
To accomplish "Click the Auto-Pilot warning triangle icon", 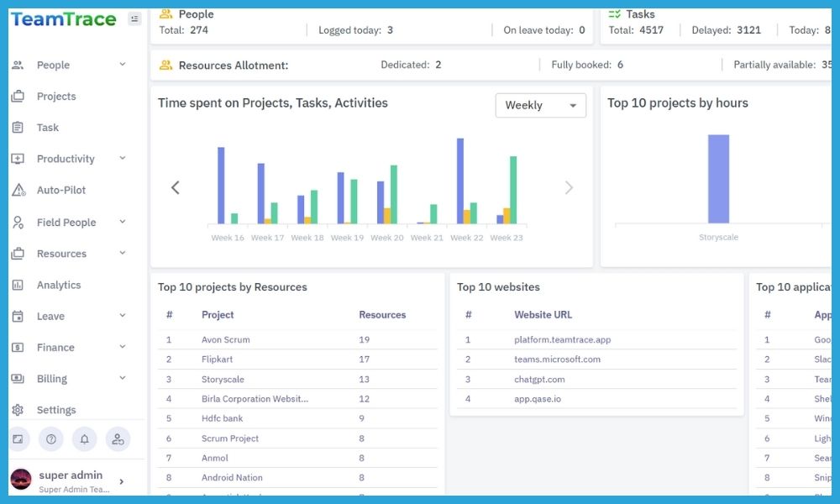I will [x=18, y=190].
